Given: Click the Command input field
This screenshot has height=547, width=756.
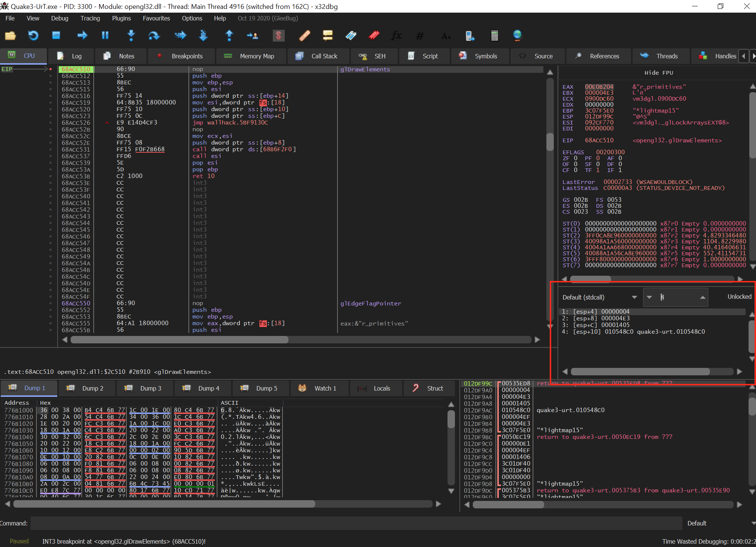Looking at the screenshot, I should [356, 523].
